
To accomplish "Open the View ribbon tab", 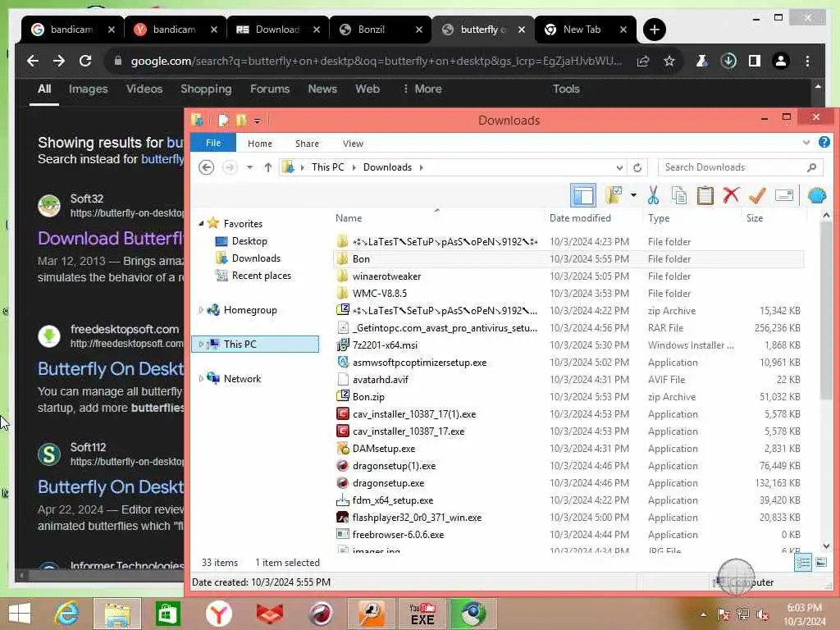I will pyautogui.click(x=353, y=144).
